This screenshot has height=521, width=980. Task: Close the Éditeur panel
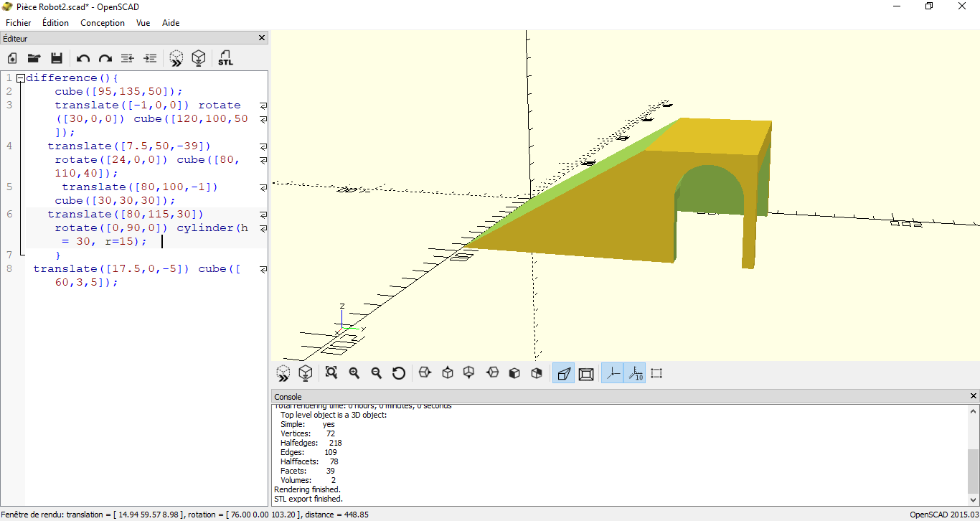262,38
